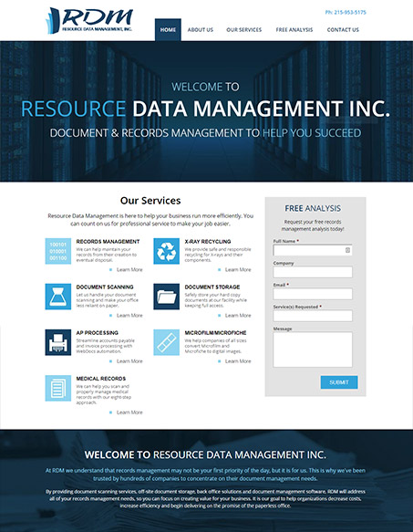Navigate to Free Analysis in the navbar
Viewport: 413px width, 532px height.
point(294,30)
